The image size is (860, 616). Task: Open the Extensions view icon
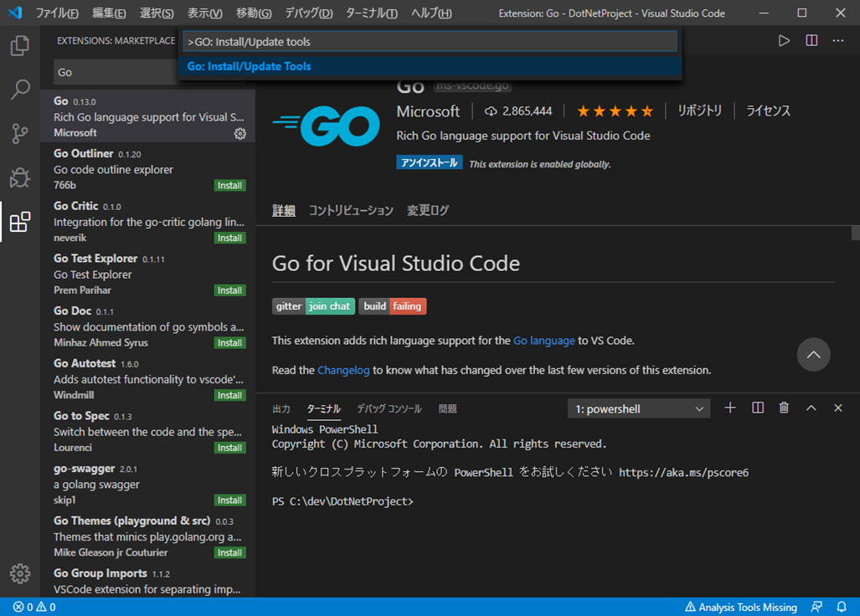20,222
